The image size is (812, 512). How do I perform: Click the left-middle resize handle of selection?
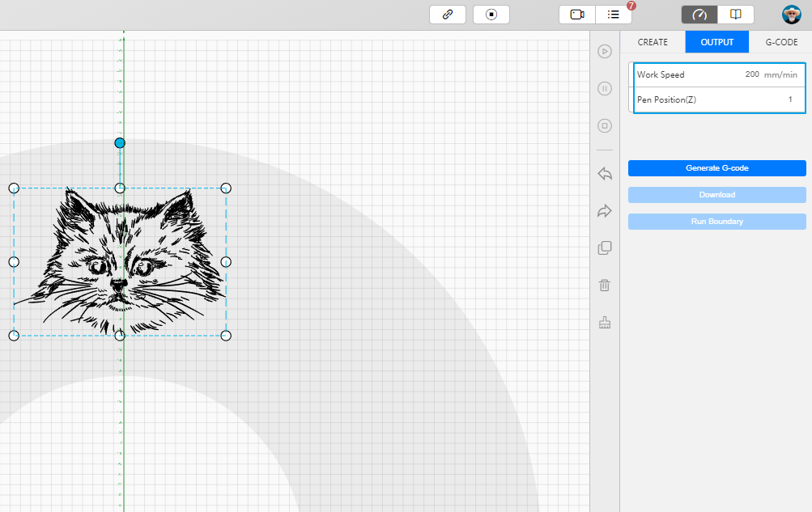(x=14, y=262)
